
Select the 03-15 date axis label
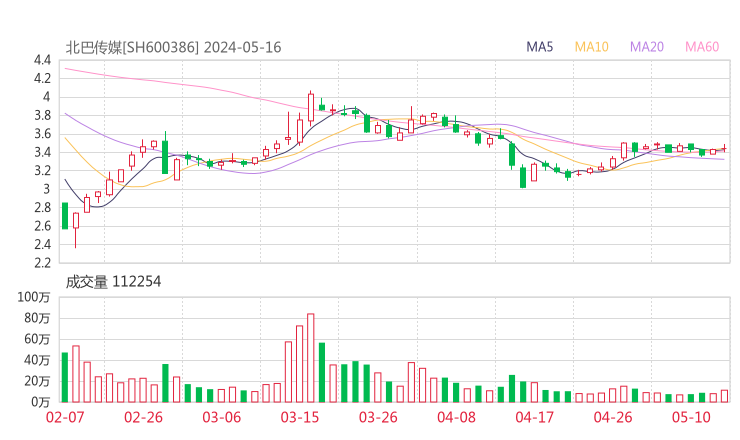point(300,417)
